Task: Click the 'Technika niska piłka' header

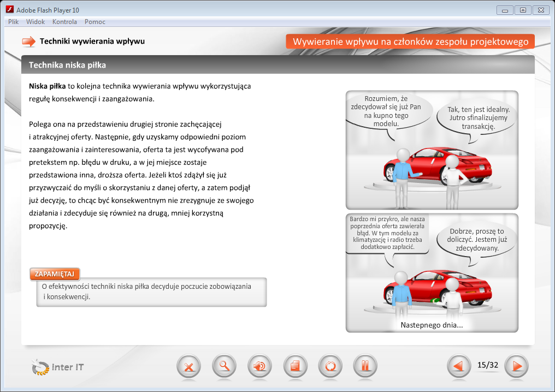Action: pos(67,65)
